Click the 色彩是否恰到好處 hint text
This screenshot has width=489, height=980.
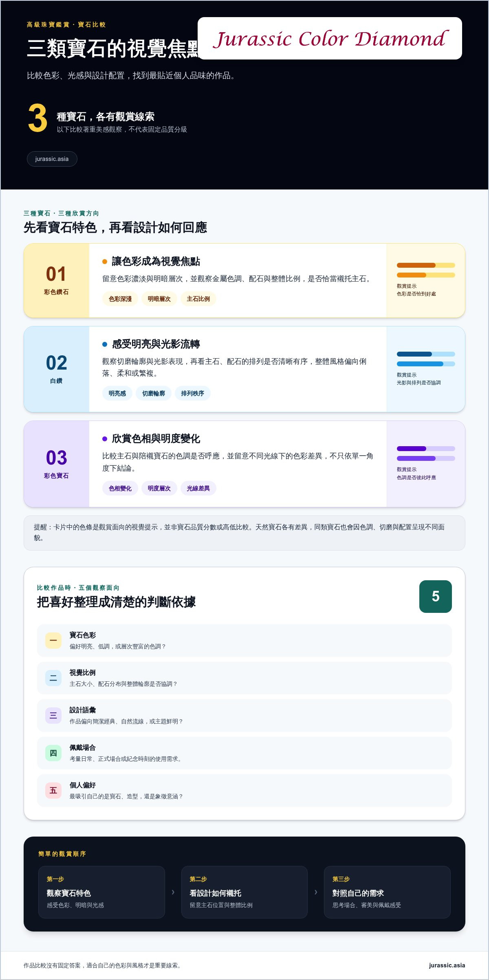point(416,294)
